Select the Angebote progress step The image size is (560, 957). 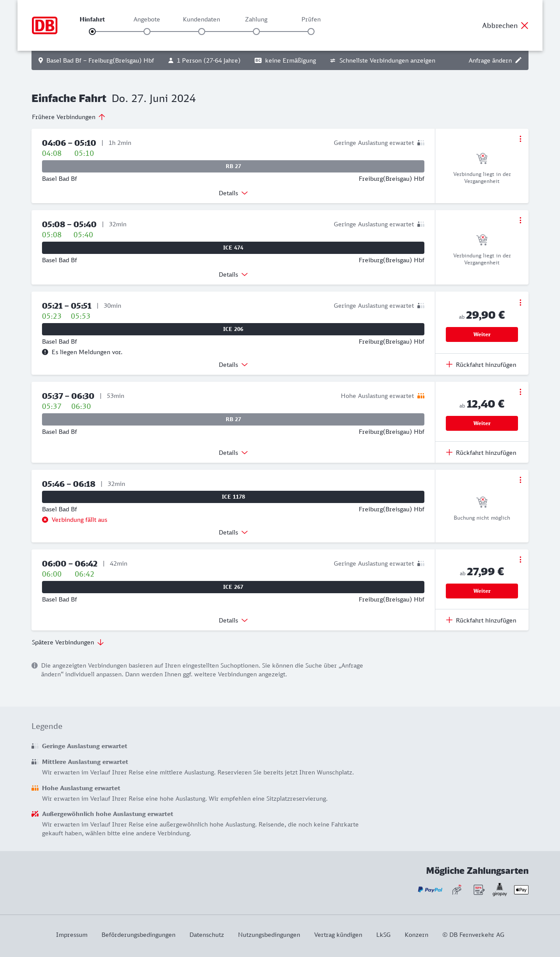coord(147,32)
